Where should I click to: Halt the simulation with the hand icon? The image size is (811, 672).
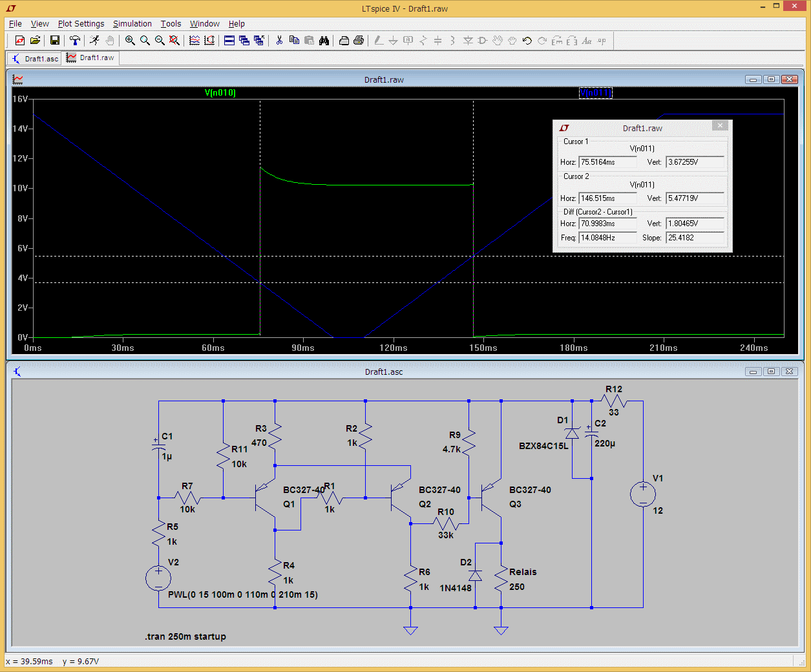pos(110,40)
